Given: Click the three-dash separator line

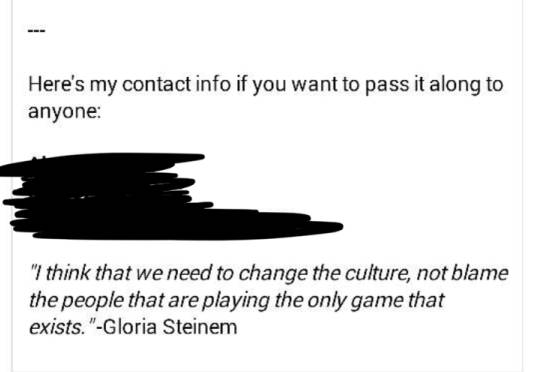Looking at the screenshot, I should 37,31.
